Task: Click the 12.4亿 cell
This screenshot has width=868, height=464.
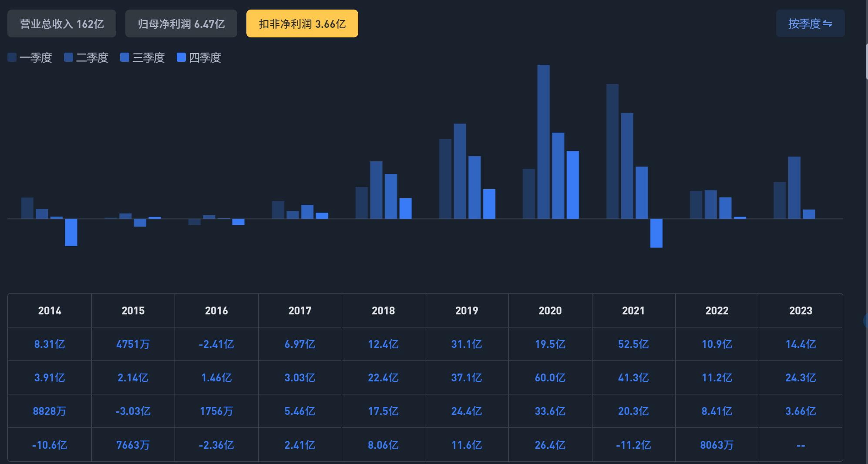Action: (x=384, y=344)
